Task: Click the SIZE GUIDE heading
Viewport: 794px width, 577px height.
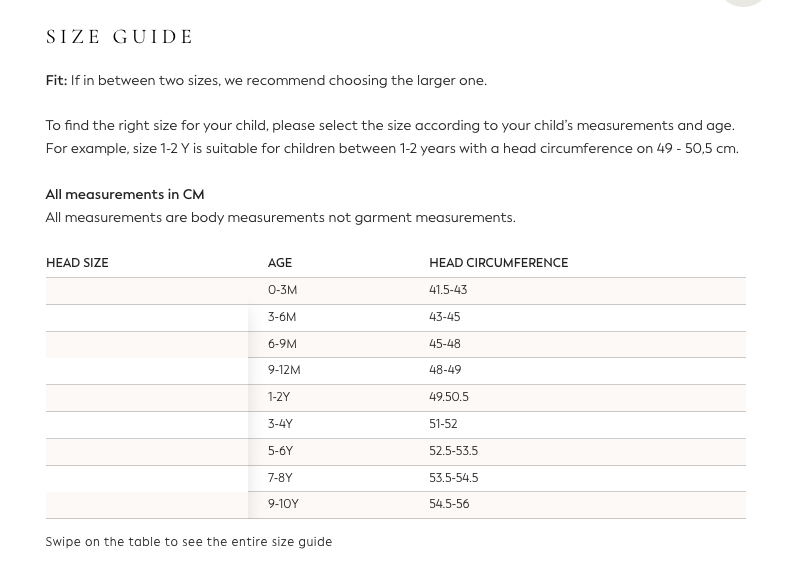Action: pyautogui.click(x=120, y=37)
